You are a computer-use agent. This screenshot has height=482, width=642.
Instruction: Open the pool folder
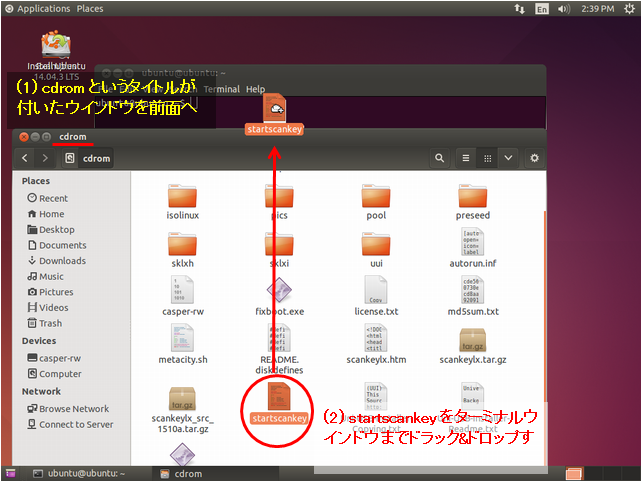pos(376,202)
